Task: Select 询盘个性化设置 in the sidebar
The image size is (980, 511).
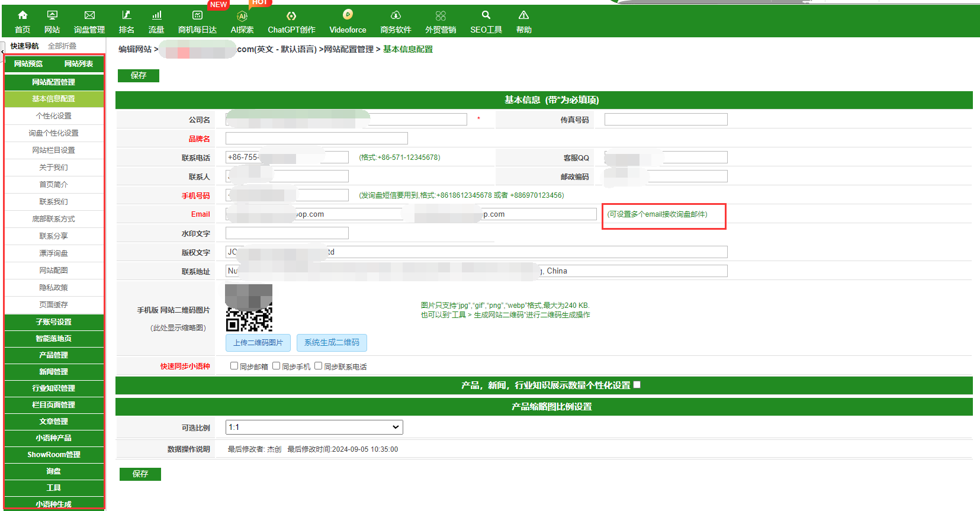Action: (x=54, y=133)
